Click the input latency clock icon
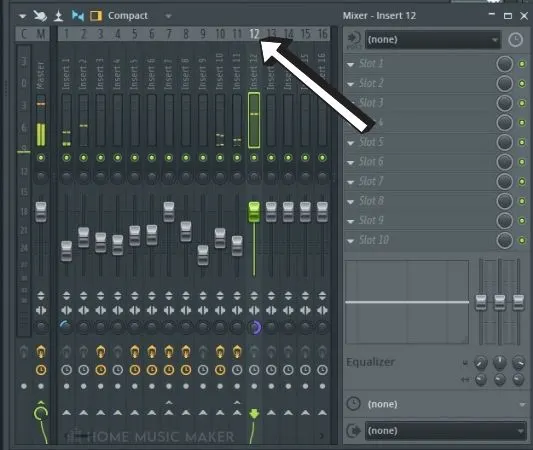Screen dimensions: 533x450 (515, 40)
